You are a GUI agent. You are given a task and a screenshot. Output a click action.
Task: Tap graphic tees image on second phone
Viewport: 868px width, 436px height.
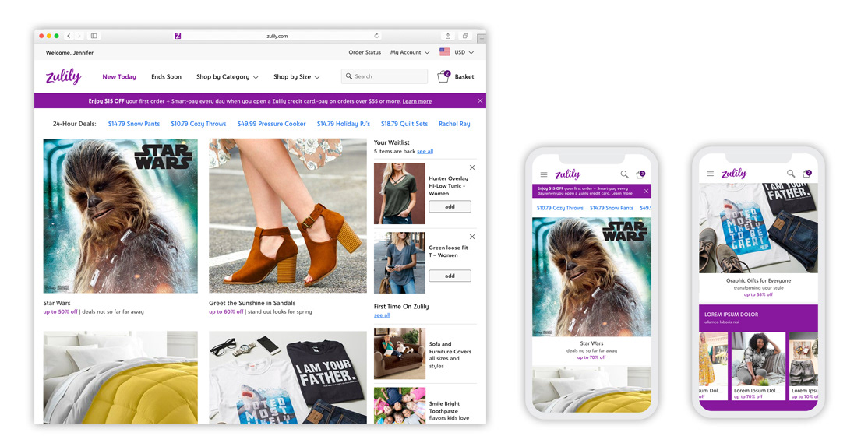[x=758, y=228]
